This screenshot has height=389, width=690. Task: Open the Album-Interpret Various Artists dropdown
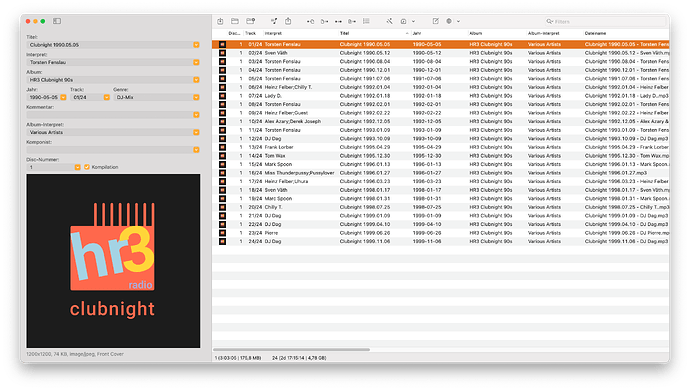pos(196,132)
